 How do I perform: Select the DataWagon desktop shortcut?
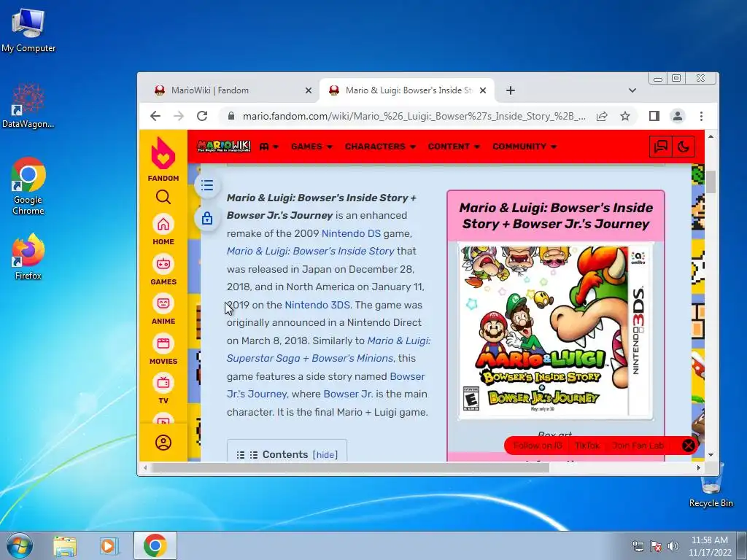28,105
